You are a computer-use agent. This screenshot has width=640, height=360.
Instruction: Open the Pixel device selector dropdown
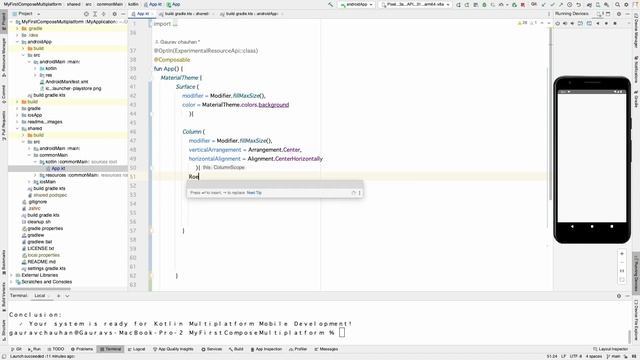tap(415, 4)
